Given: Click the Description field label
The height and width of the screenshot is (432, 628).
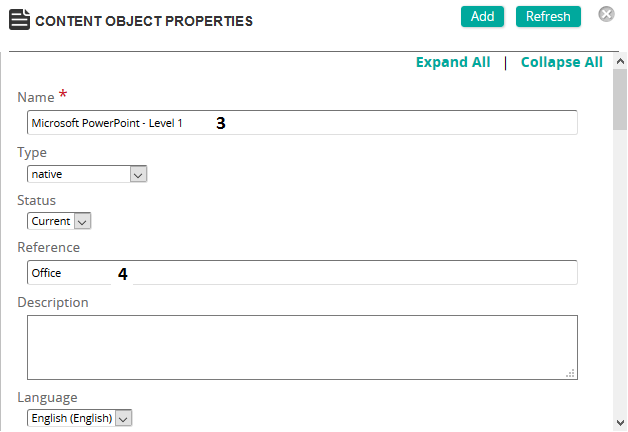Looking at the screenshot, I should (x=53, y=302).
